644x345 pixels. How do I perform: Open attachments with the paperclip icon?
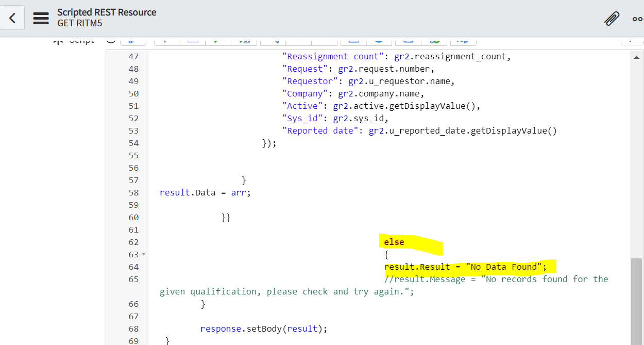click(x=612, y=18)
